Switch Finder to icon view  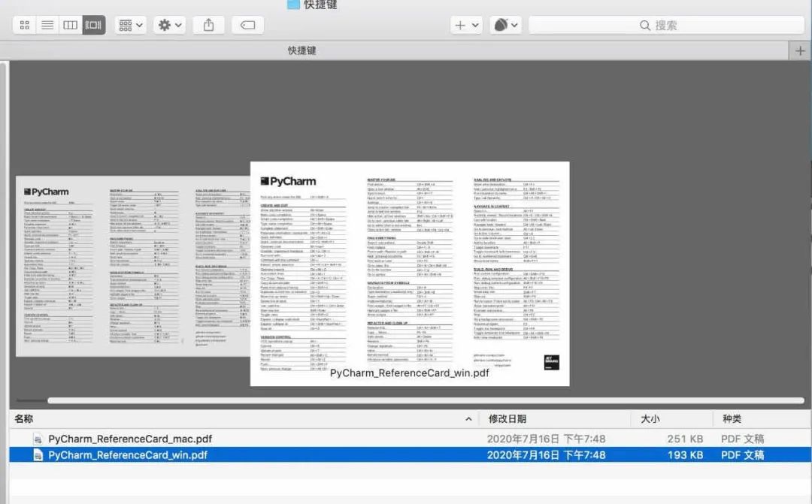point(24,25)
